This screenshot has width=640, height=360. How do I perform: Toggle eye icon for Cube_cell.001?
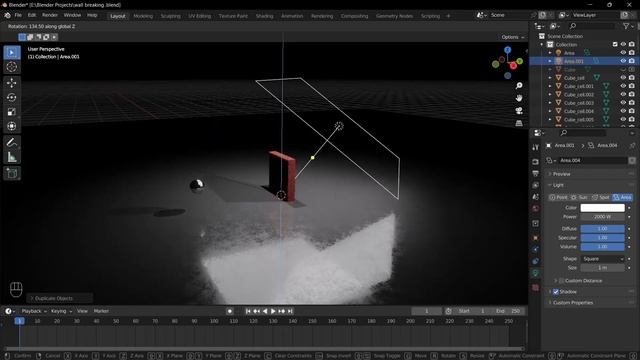(623, 86)
